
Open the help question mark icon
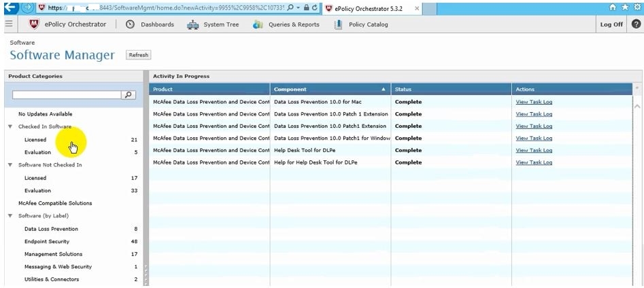[x=636, y=24]
